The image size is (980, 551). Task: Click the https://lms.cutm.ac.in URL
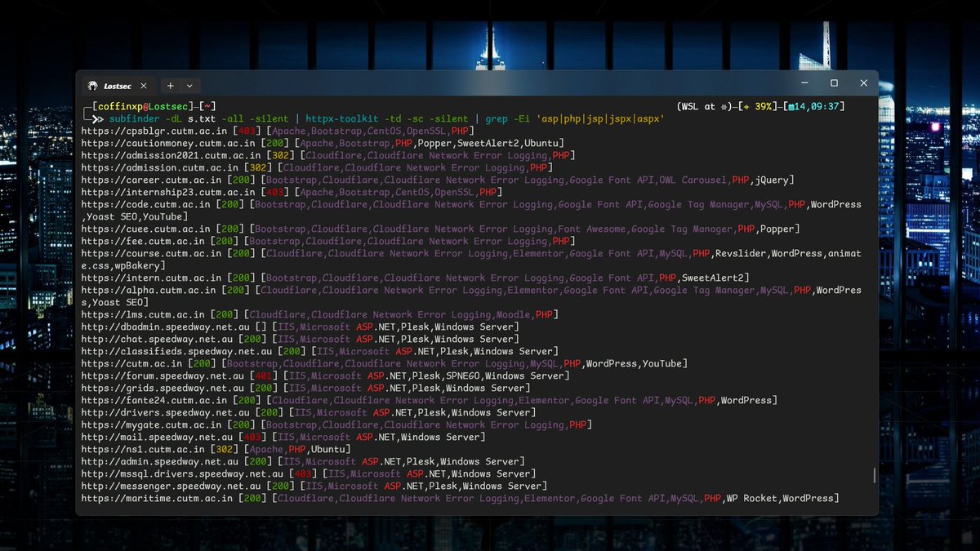point(143,315)
